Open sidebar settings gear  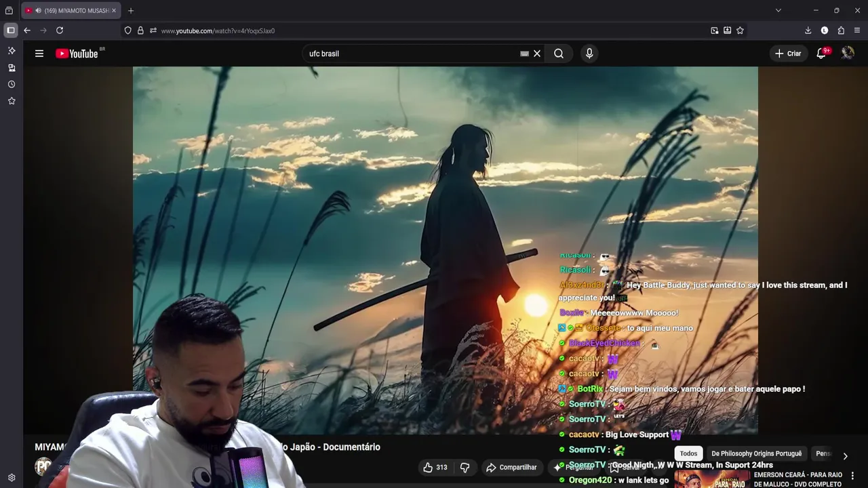[12, 478]
